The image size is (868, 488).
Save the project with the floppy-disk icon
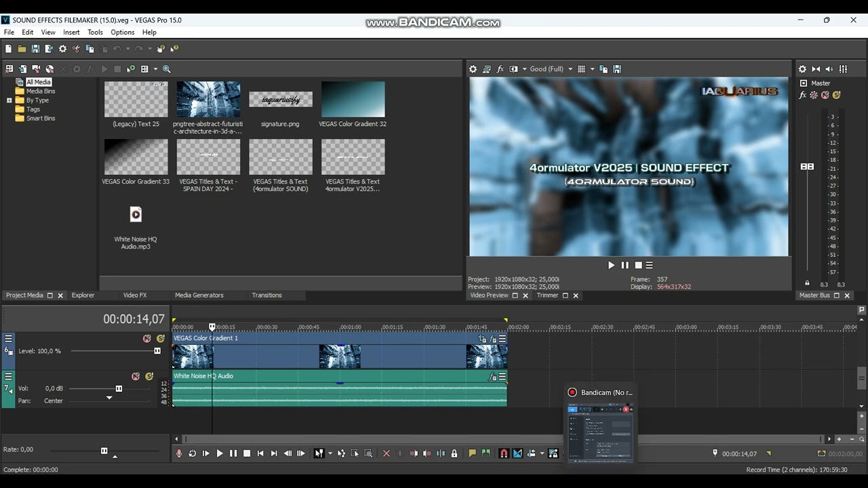click(x=35, y=49)
